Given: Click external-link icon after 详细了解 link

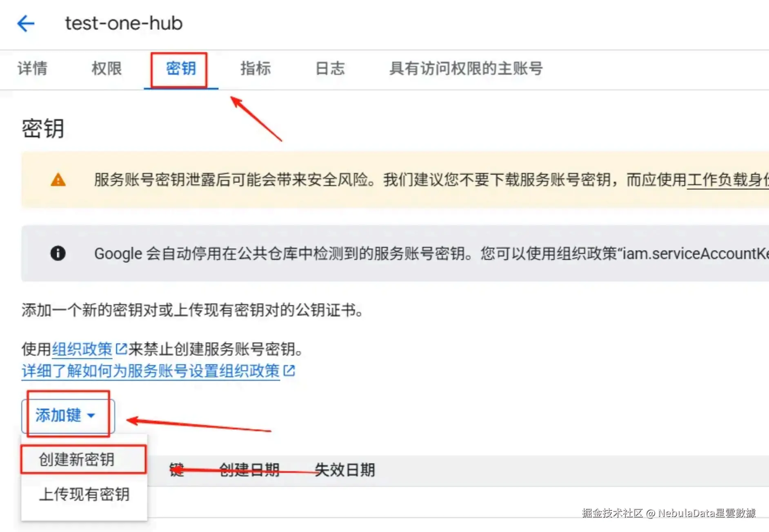Looking at the screenshot, I should pyautogui.click(x=289, y=370).
